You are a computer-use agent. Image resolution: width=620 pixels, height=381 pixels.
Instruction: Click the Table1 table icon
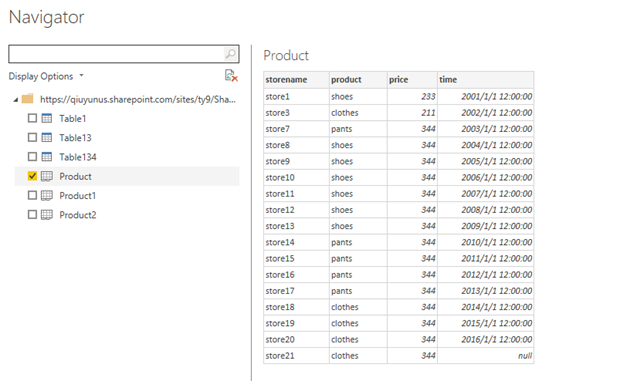(x=47, y=118)
